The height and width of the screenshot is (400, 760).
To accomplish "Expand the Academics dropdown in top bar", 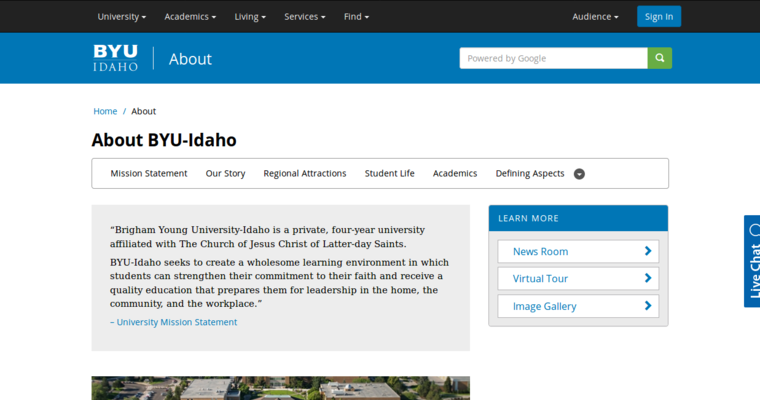I will pos(190,17).
